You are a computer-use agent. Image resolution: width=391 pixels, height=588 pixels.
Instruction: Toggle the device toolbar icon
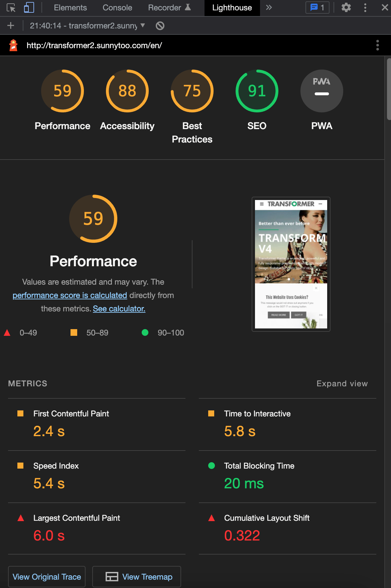tap(29, 8)
